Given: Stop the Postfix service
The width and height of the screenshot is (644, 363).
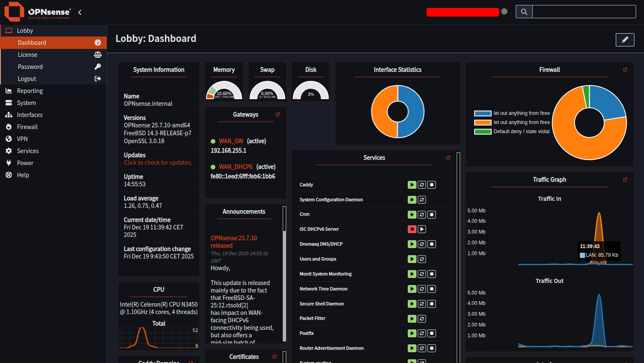Looking at the screenshot, I should coord(432,334).
